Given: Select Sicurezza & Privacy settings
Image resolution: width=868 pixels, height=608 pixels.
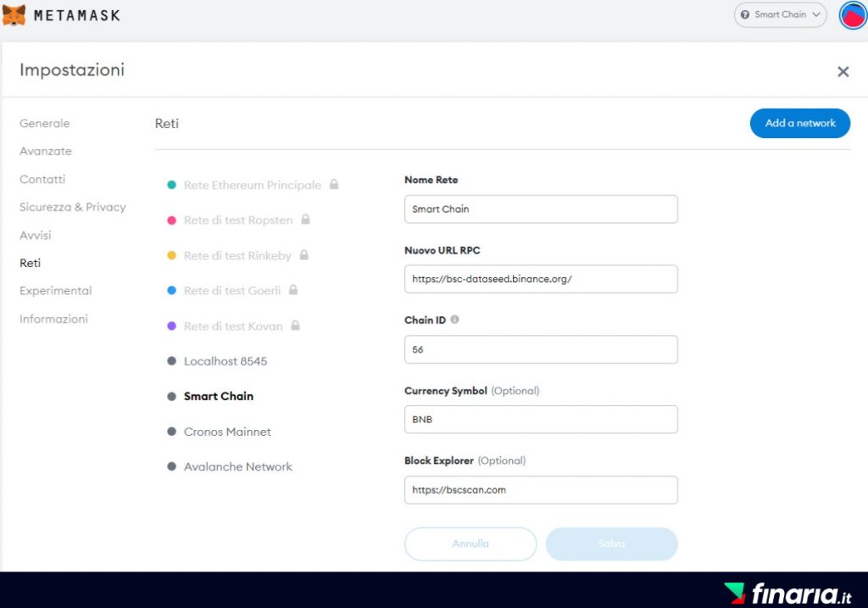Looking at the screenshot, I should (x=73, y=207).
